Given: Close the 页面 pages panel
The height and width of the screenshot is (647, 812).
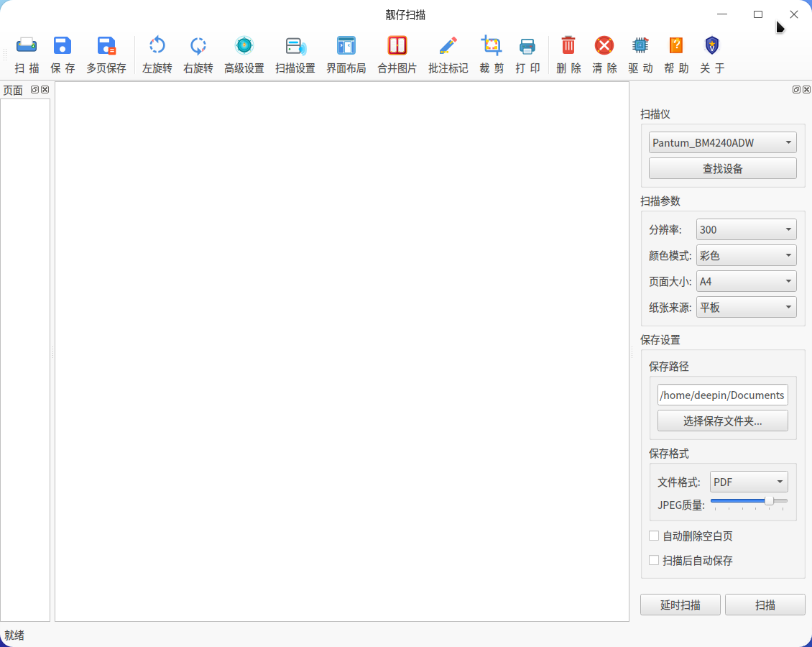Looking at the screenshot, I should (45, 90).
